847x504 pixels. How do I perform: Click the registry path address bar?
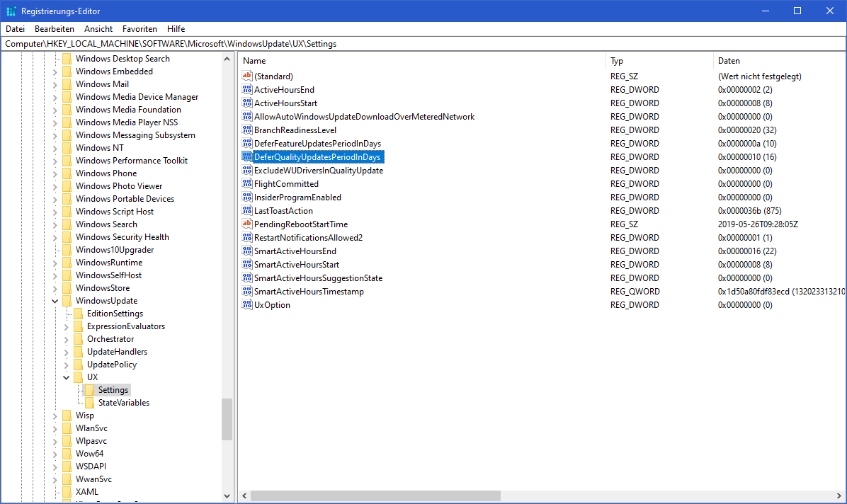point(423,44)
